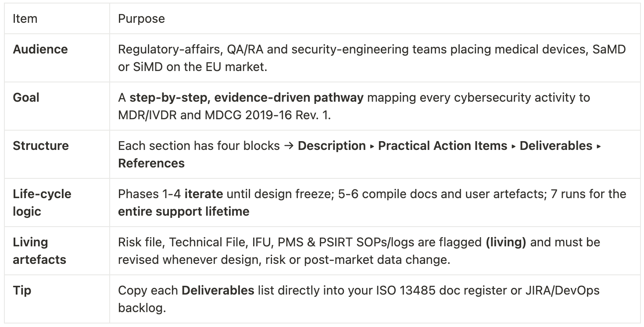The width and height of the screenshot is (644, 327).
Task: Click bold "entire support lifetime" text
Action: point(183,211)
